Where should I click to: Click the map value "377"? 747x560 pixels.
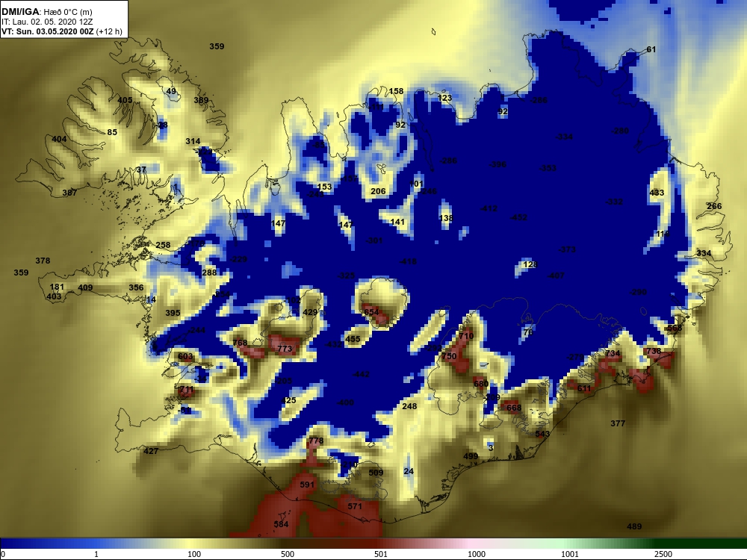coord(618,423)
